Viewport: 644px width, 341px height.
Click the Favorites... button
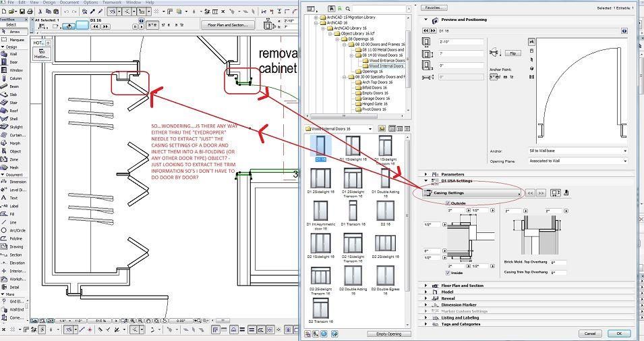[x=434, y=7]
